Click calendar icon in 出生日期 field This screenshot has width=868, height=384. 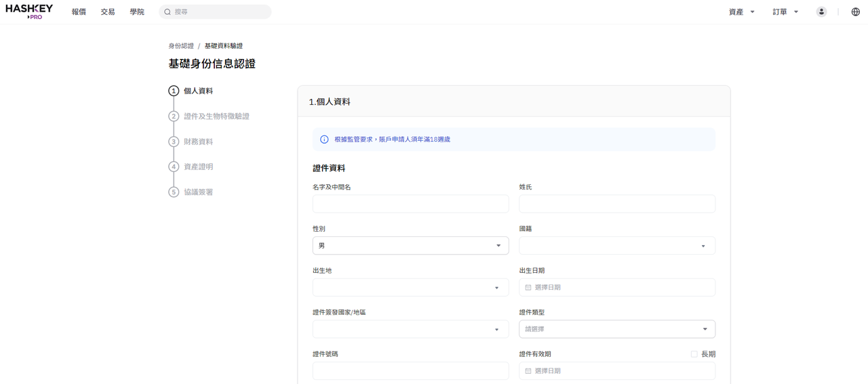click(x=528, y=288)
